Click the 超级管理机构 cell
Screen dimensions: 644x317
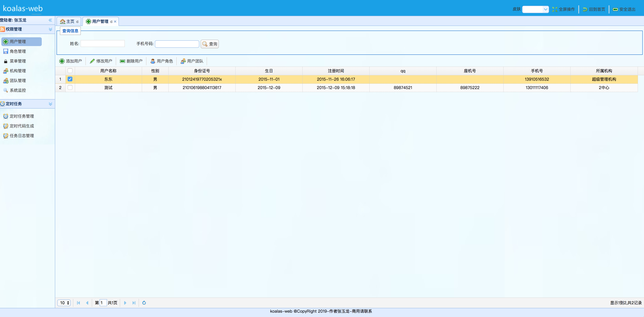[x=604, y=79]
